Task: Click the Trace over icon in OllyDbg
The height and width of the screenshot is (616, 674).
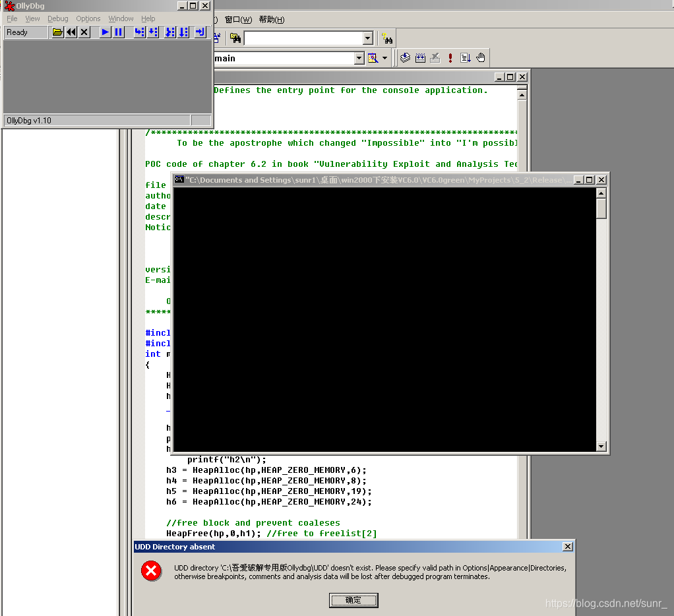Action: (x=183, y=32)
